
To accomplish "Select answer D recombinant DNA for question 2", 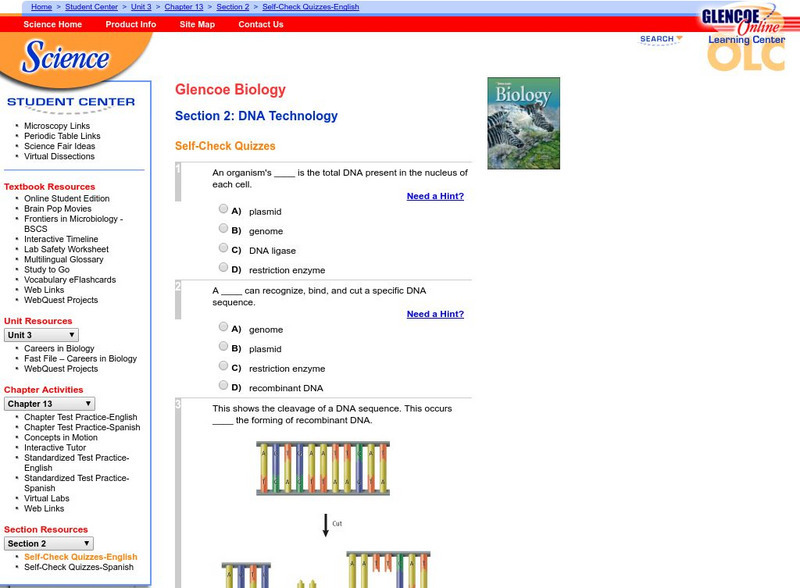I will coord(223,385).
